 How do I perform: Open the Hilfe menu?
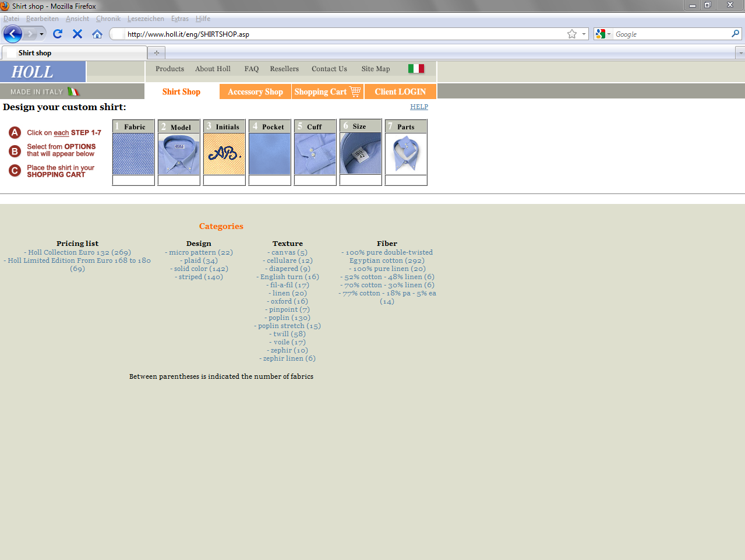pos(203,19)
